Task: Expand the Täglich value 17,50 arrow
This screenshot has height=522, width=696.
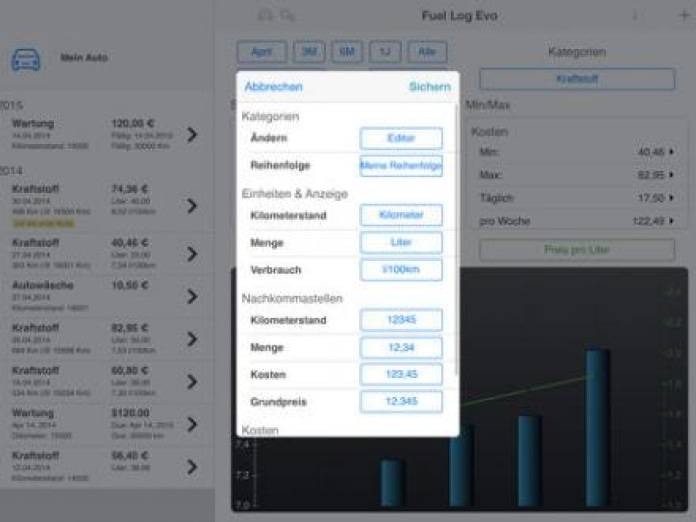Action: pos(672,198)
